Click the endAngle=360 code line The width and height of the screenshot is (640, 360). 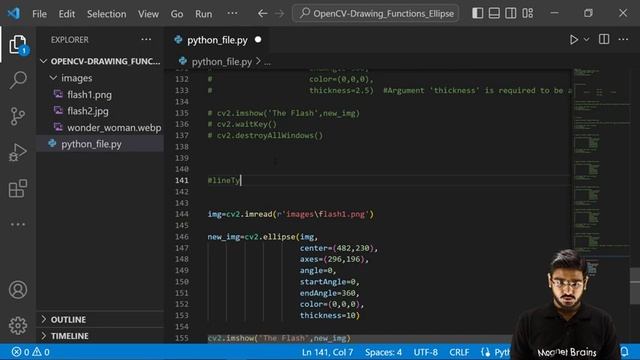point(329,293)
